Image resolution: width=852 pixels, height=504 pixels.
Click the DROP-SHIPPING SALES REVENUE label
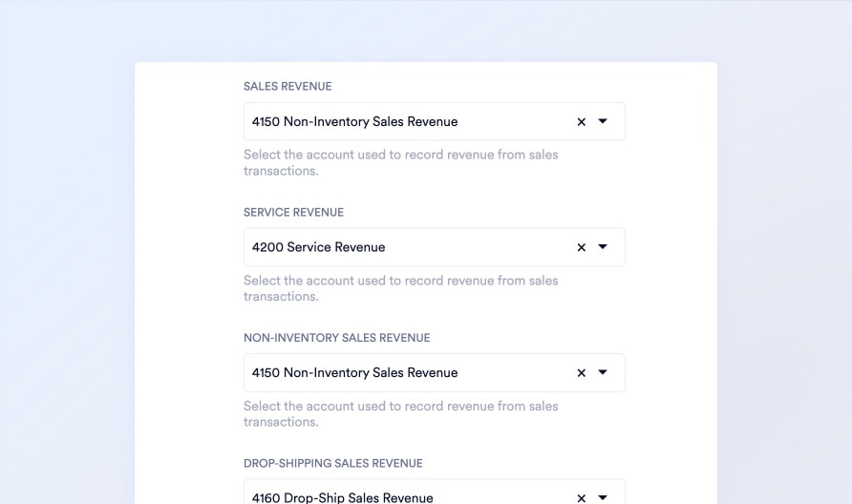333,463
